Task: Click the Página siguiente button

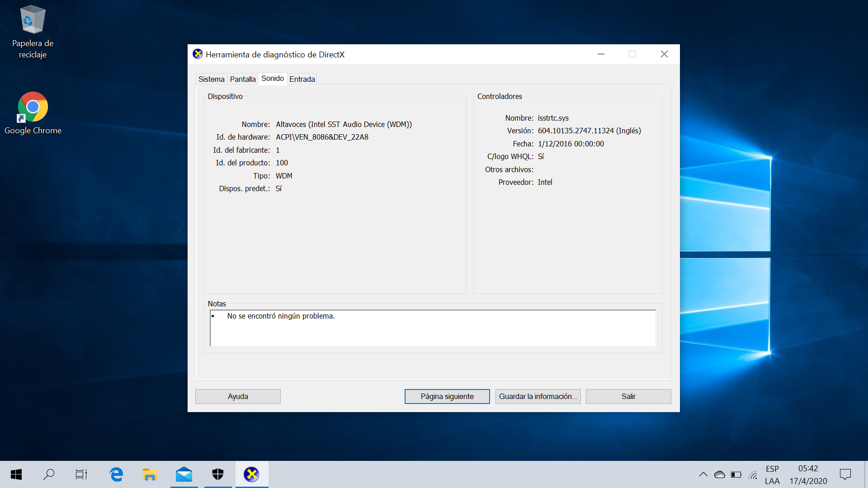Action: click(447, 396)
